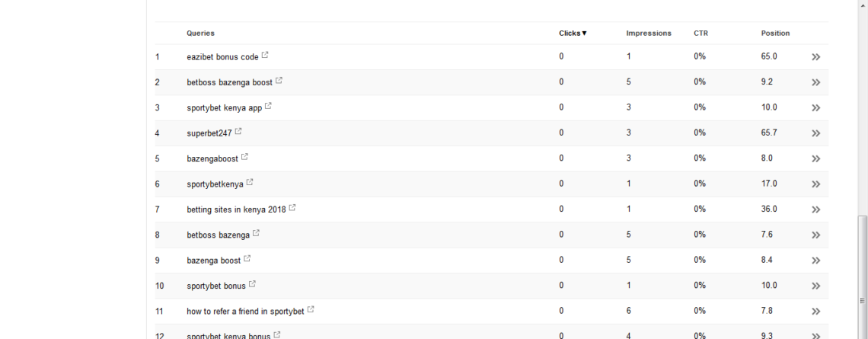Expand double chevron on betboss bazenga row 8
This screenshot has height=339, width=868.
[x=816, y=235]
